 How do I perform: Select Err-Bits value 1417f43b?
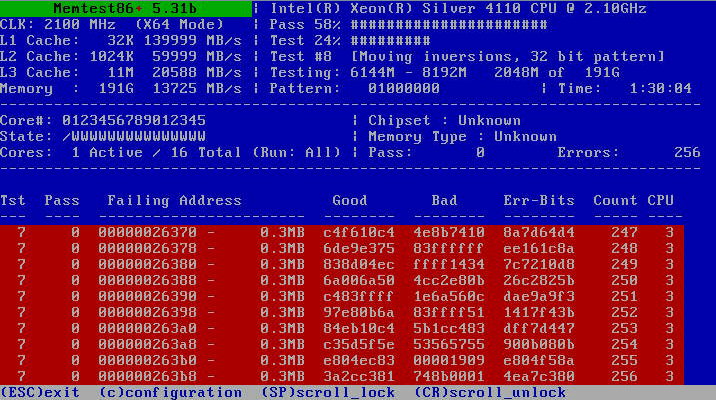tap(539, 312)
